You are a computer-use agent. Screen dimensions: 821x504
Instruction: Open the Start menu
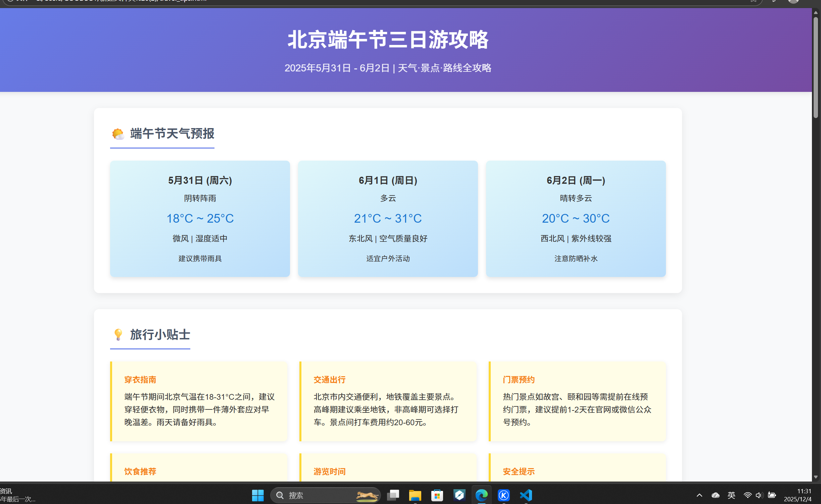257,495
